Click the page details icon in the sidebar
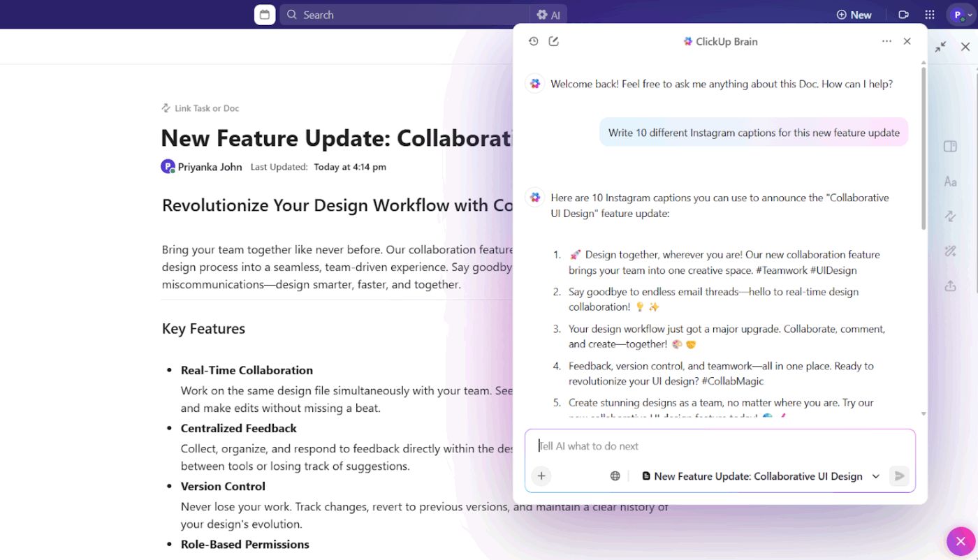Image resolution: width=978 pixels, height=560 pixels. [950, 147]
